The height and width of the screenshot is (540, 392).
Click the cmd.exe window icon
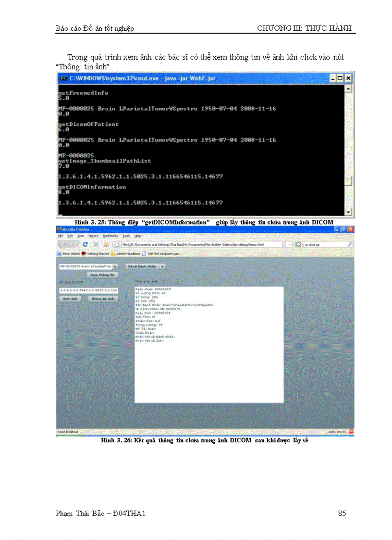[x=62, y=78]
